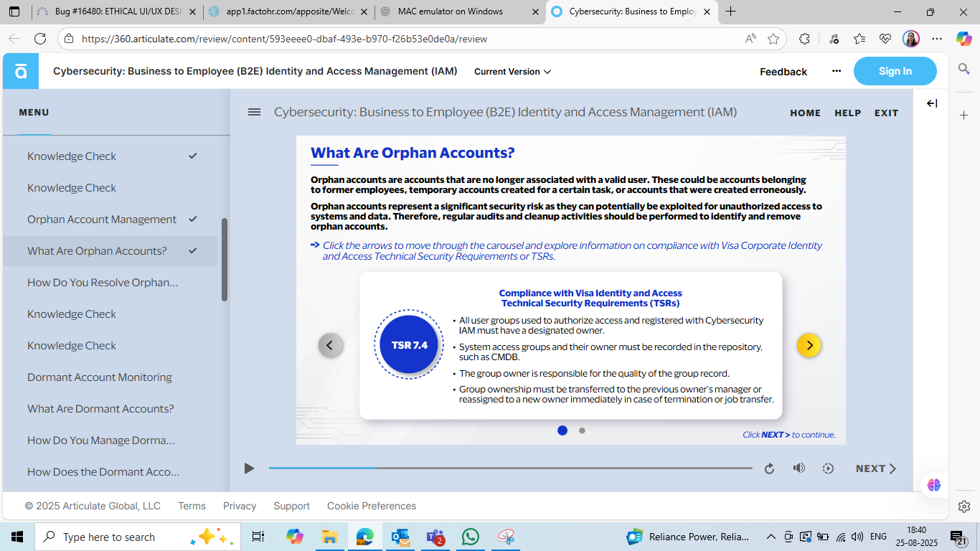Click the gray previous carousel arrow
Viewport: 980px width, 551px height.
330,345
